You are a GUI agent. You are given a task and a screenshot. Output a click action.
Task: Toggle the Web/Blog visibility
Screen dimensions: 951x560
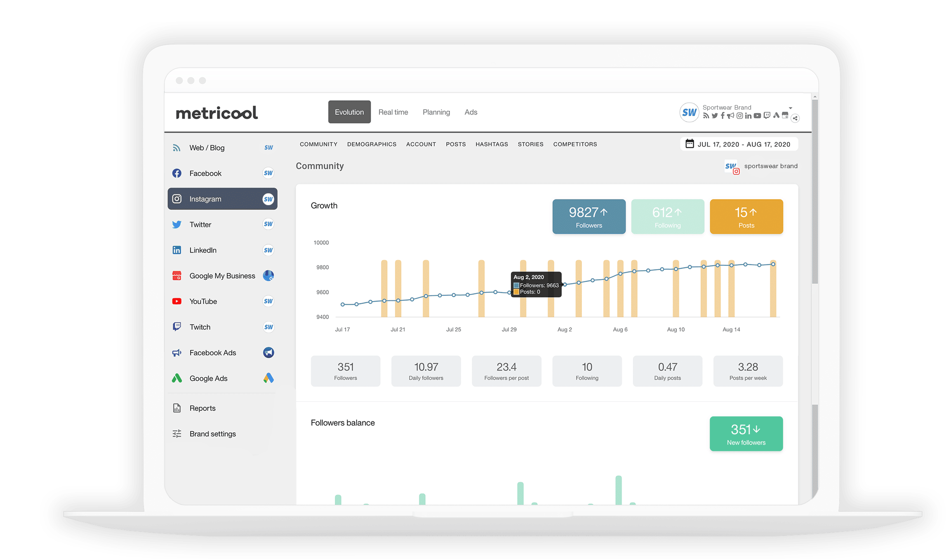tap(270, 148)
